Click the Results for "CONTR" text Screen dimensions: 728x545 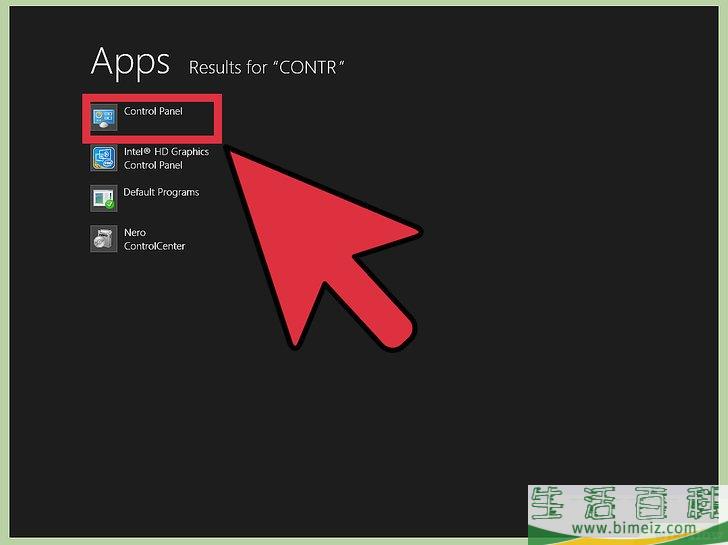pos(266,68)
